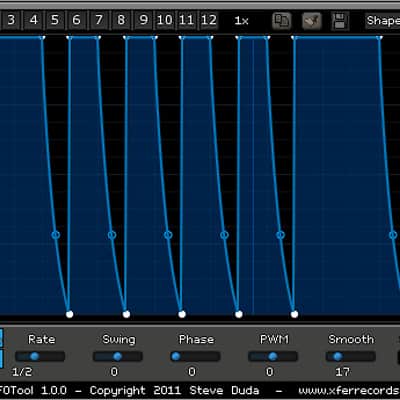Switch to graph tab 4
This screenshot has height=400, width=400.
tap(33, 20)
